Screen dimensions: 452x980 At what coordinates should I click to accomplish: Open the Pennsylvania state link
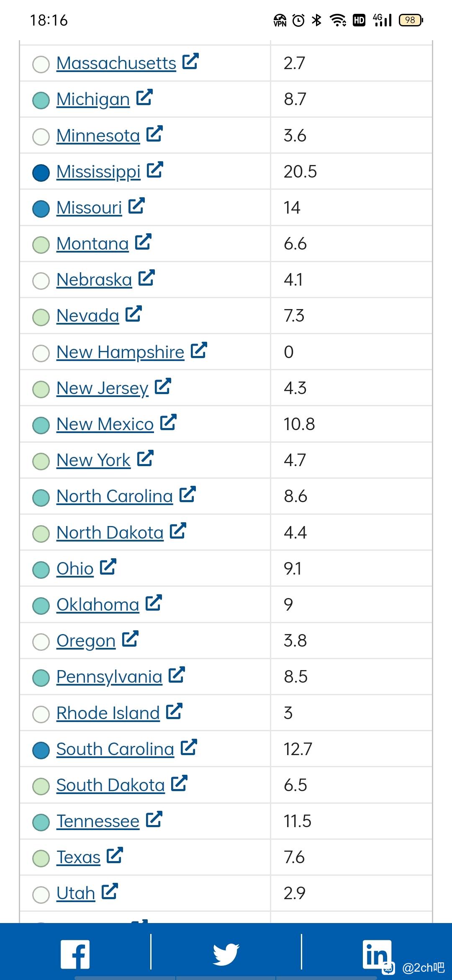pyautogui.click(x=109, y=677)
